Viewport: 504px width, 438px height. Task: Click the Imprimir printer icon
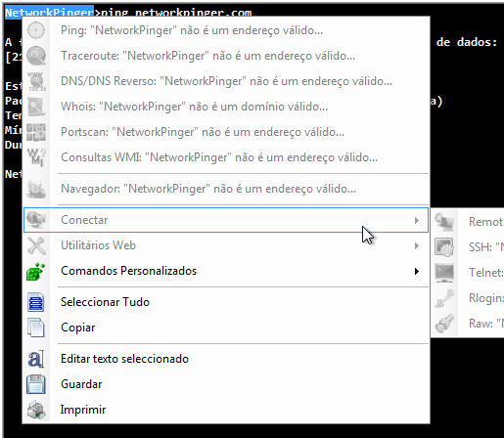tap(36, 410)
